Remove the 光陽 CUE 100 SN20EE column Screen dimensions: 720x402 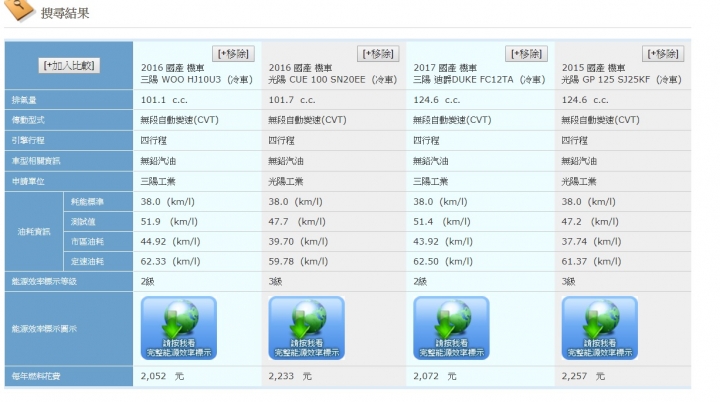pos(378,54)
